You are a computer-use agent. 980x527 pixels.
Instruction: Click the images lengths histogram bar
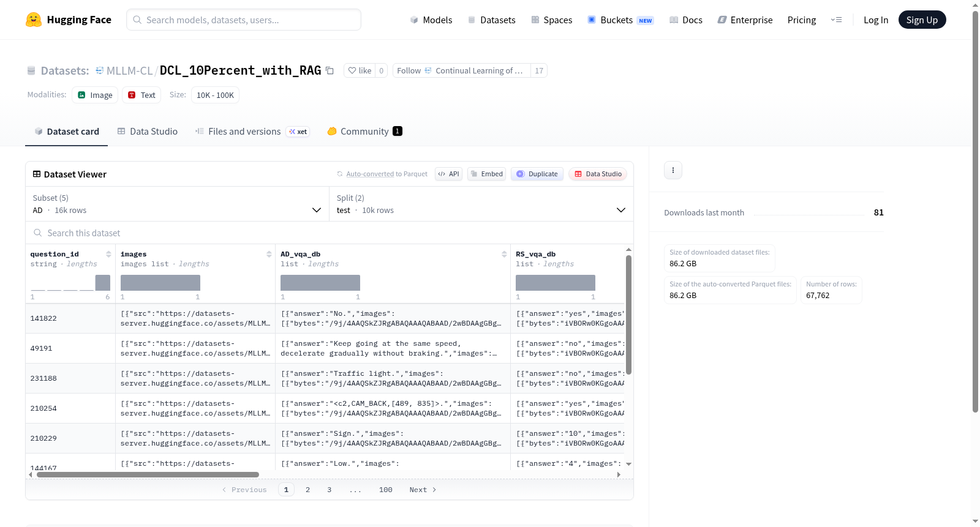pos(160,283)
